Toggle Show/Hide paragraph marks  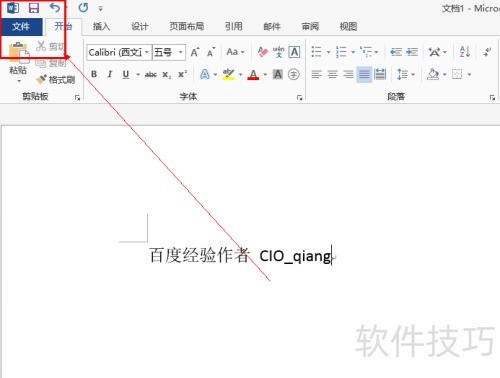tap(487, 52)
